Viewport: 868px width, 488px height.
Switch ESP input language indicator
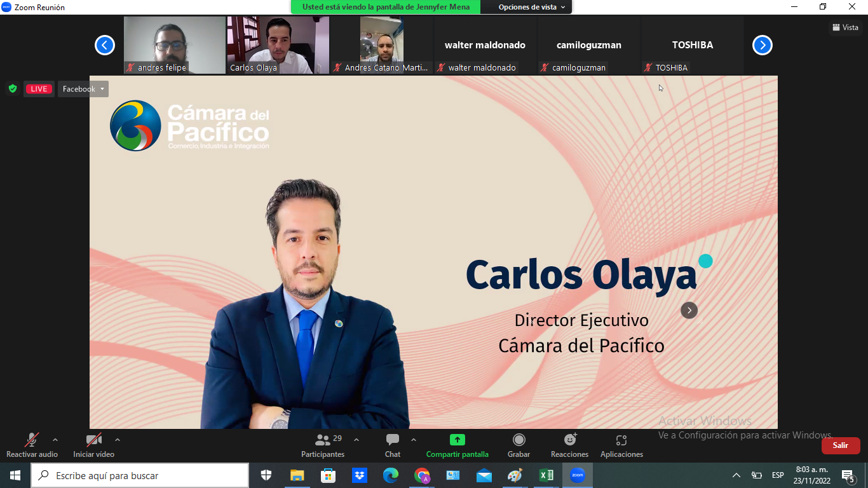[x=778, y=475]
